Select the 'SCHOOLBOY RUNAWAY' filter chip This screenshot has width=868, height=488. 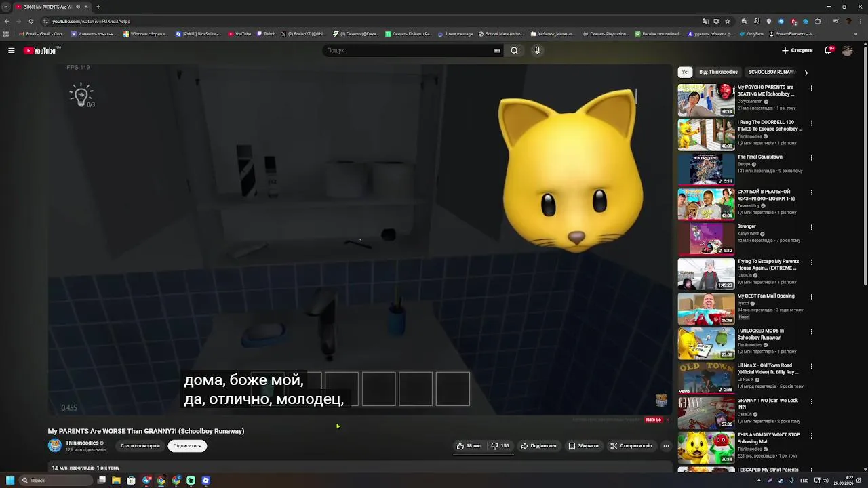pos(772,72)
